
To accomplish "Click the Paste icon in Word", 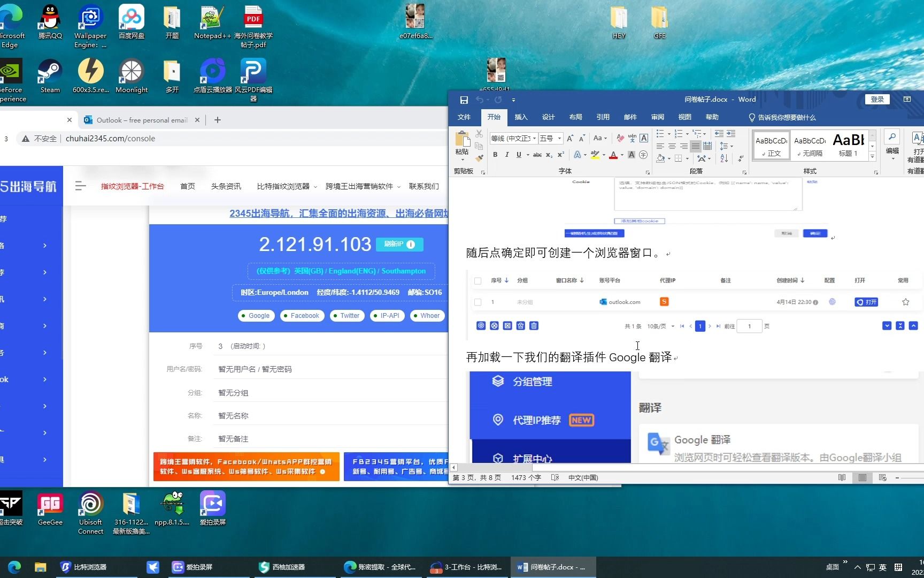I will [462, 139].
